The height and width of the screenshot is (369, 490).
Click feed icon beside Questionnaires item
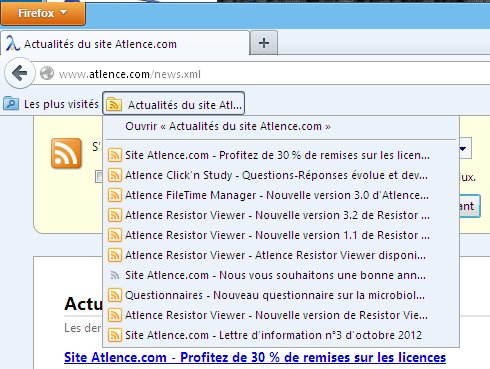point(115,295)
